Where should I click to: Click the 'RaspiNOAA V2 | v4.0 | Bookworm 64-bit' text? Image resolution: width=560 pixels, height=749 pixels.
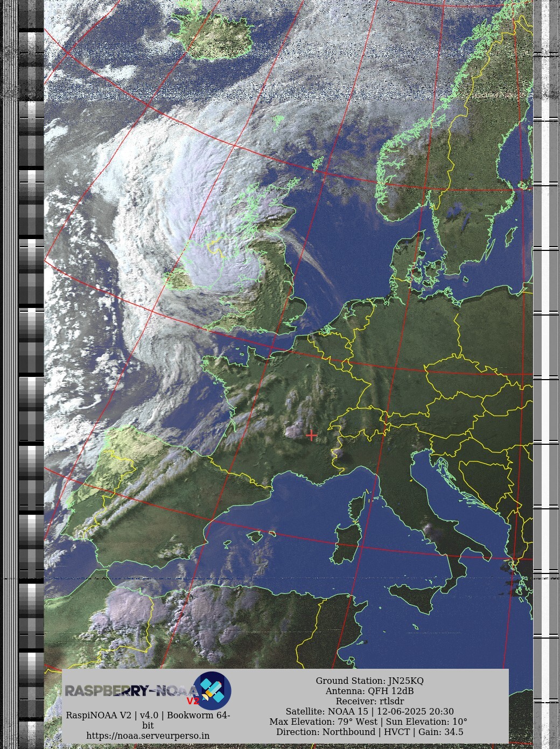[148, 720]
